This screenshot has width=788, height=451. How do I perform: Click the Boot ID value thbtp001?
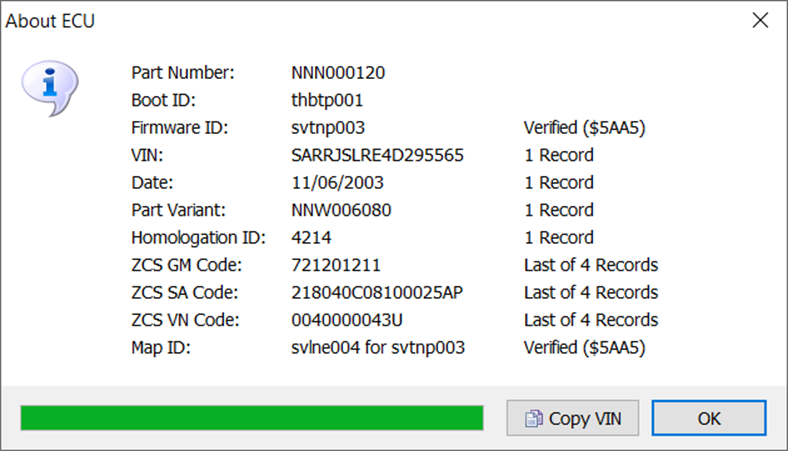click(x=327, y=100)
